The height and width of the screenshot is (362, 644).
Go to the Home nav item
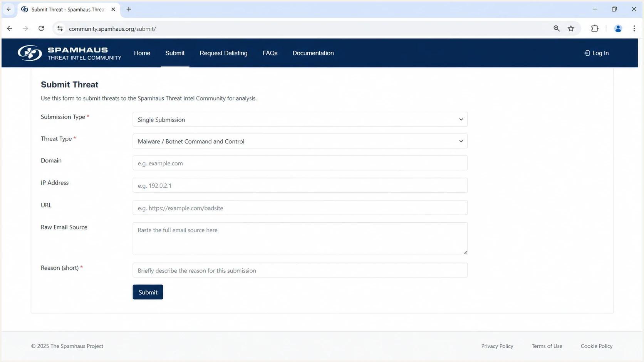click(x=142, y=53)
